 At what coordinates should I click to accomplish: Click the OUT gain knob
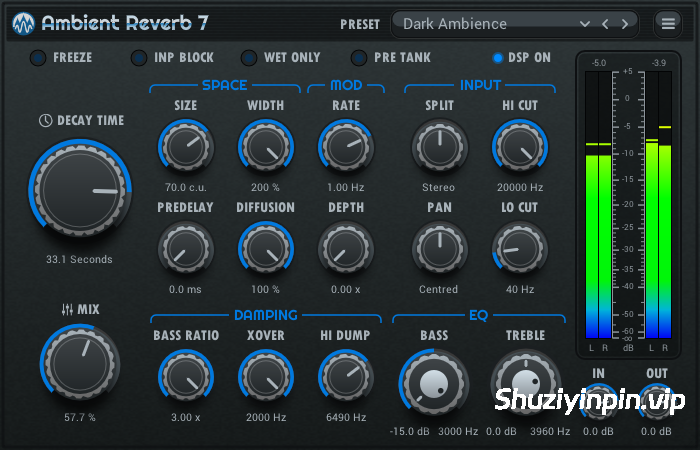(656, 401)
